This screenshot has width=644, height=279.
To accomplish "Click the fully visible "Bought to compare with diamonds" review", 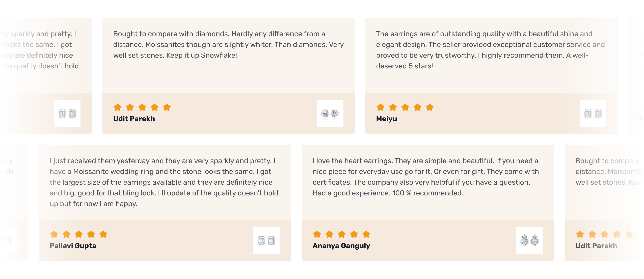I will tap(228, 44).
